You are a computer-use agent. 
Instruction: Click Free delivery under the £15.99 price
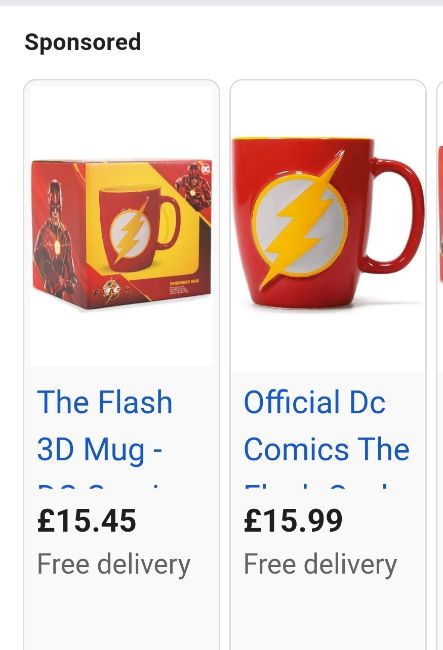point(320,564)
